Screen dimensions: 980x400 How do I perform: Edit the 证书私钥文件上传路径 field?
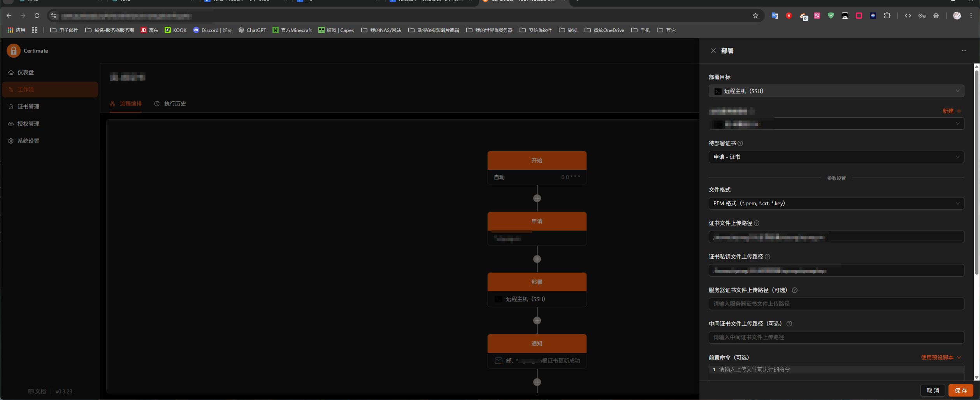[836, 270]
